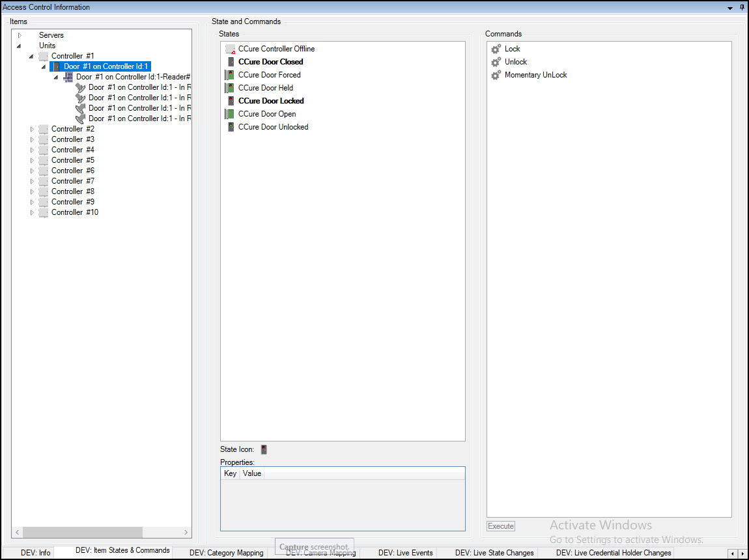
Task: Select the CCure Controller Offline state icon
Action: coord(230,48)
